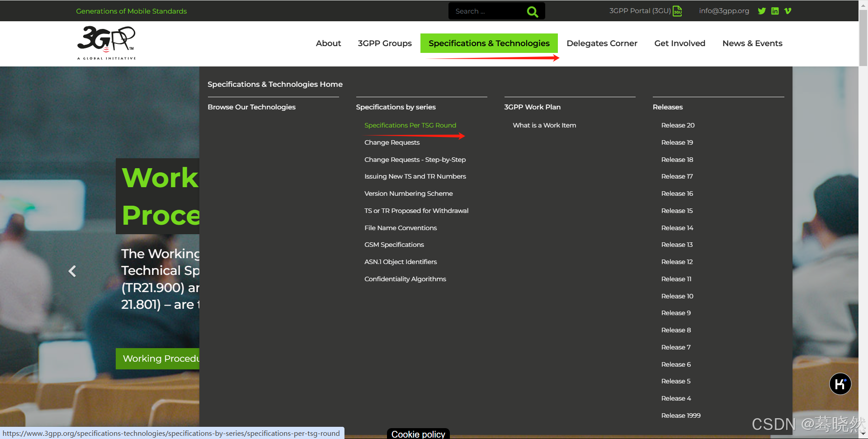Open Browse Our Technologies
Screen dimensions: 868x439
[x=251, y=107]
